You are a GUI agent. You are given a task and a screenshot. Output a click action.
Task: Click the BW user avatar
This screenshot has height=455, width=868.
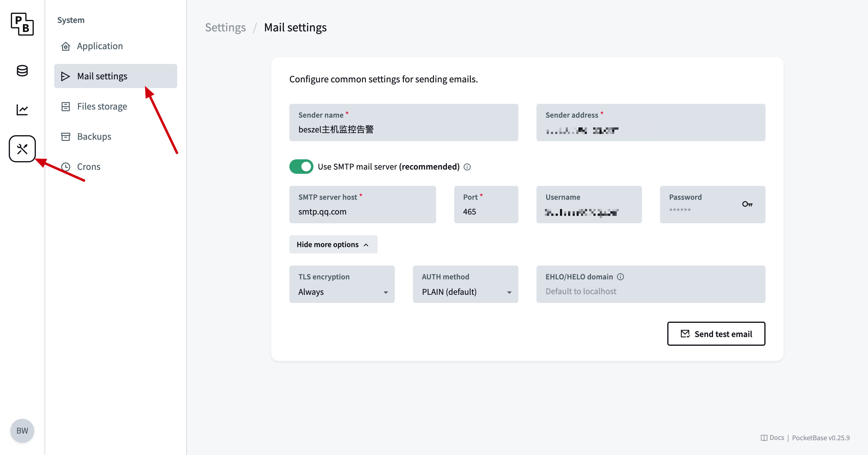[x=22, y=431]
